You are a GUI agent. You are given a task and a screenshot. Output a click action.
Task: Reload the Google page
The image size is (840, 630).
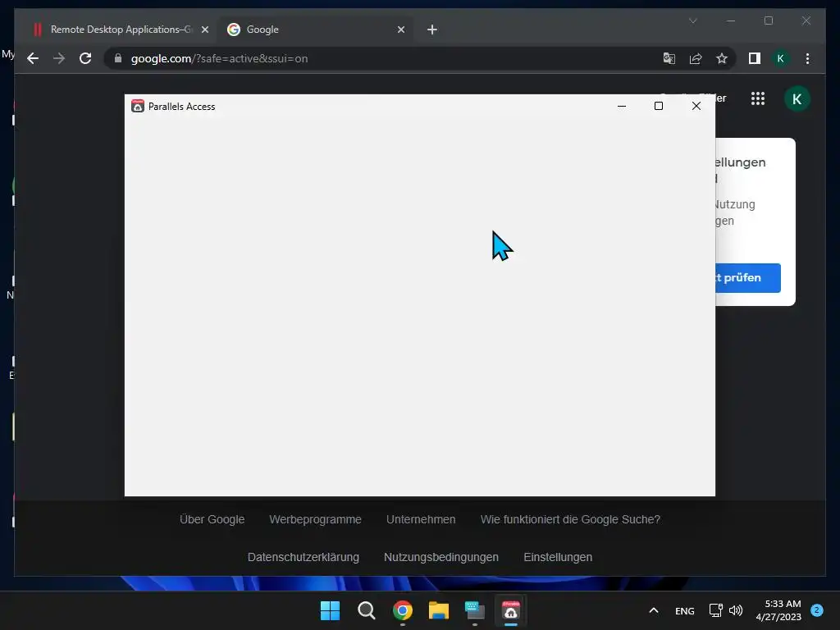click(x=85, y=58)
